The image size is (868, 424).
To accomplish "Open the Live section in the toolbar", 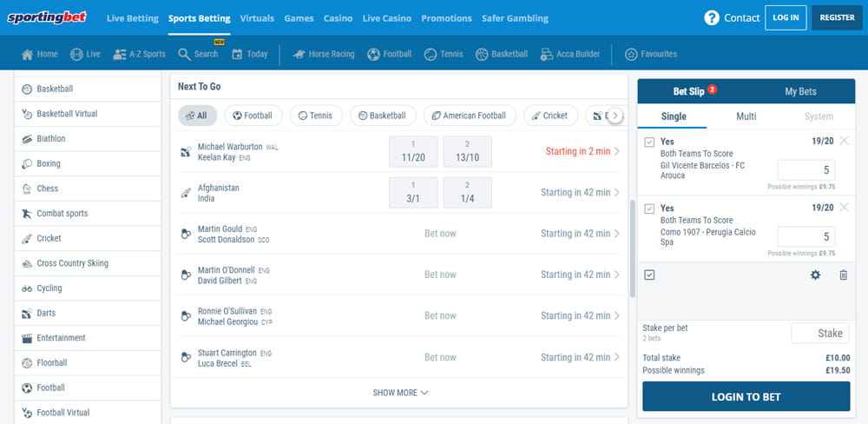I will pyautogui.click(x=85, y=54).
